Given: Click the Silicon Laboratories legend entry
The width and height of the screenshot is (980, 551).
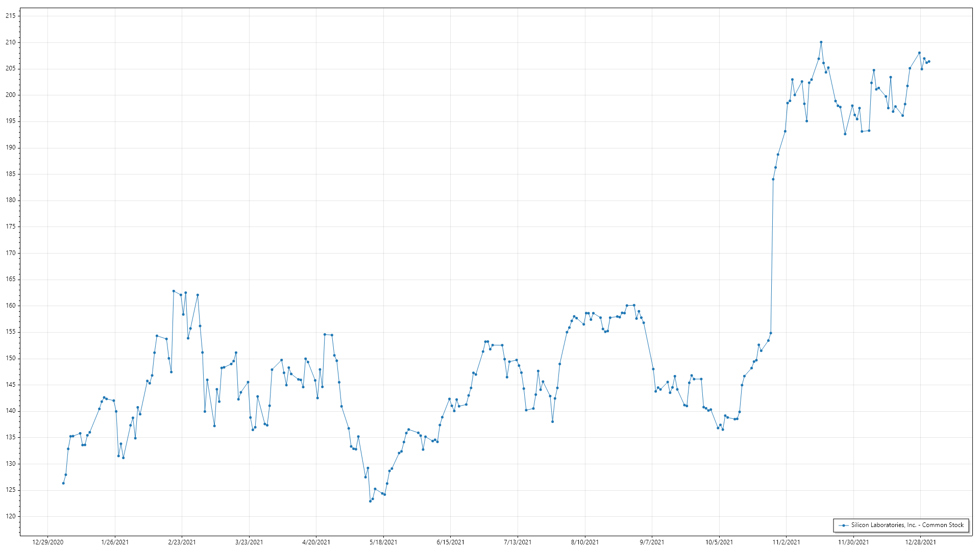Looking at the screenshot, I should pos(906,525).
